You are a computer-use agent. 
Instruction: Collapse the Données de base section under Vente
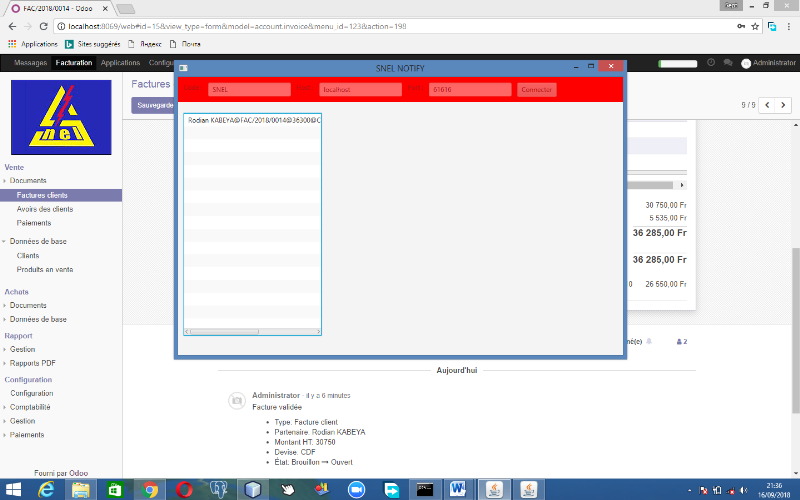37,241
